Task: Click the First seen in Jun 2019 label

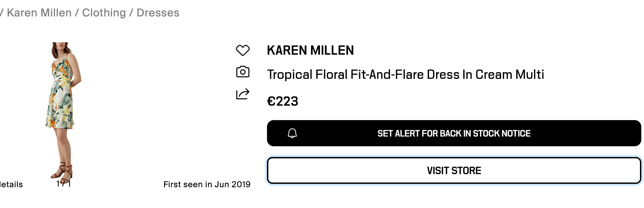Action: [x=207, y=184]
